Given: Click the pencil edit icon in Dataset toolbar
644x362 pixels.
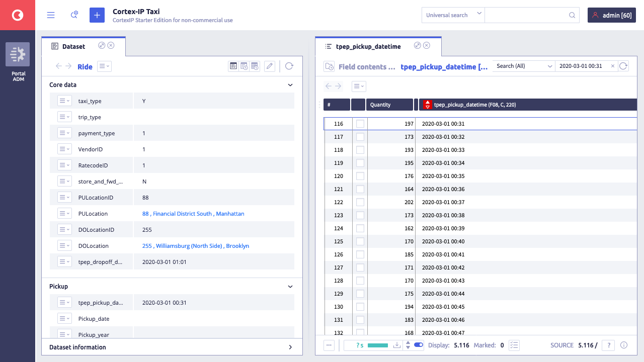Looking at the screenshot, I should coord(270,66).
